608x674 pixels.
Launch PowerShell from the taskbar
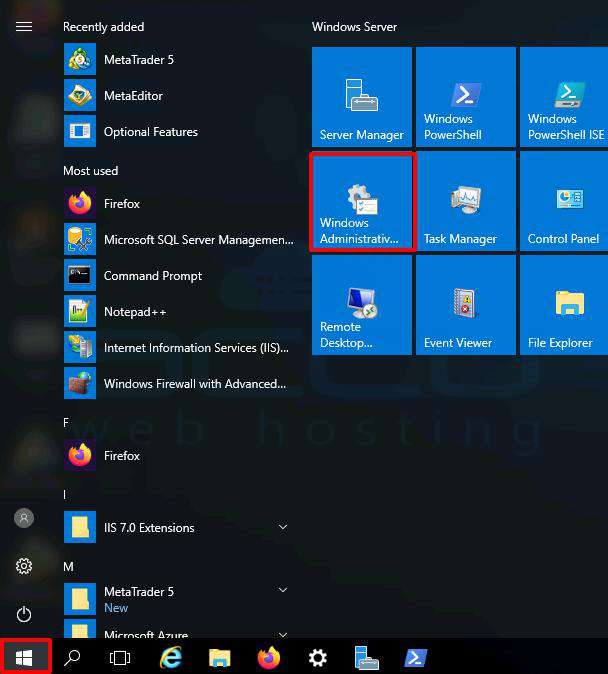pyautogui.click(x=415, y=657)
